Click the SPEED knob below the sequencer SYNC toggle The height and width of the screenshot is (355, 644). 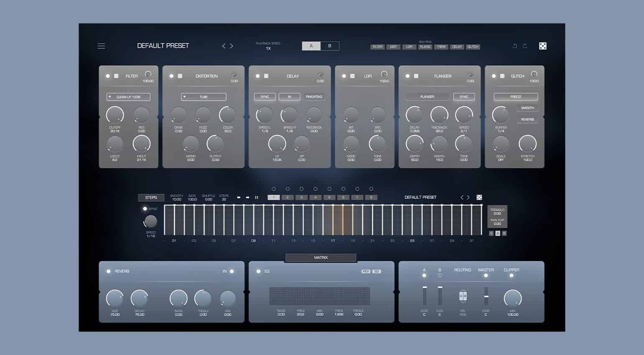(x=151, y=221)
